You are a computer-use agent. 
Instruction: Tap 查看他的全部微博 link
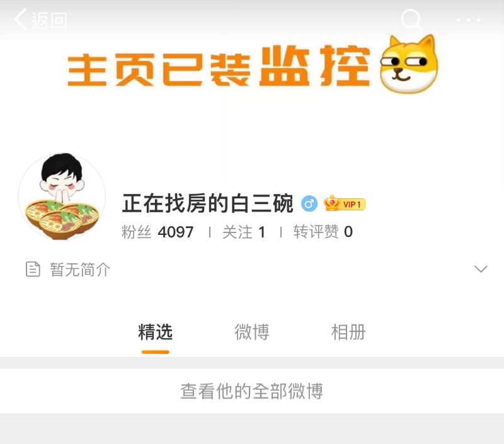(251, 391)
